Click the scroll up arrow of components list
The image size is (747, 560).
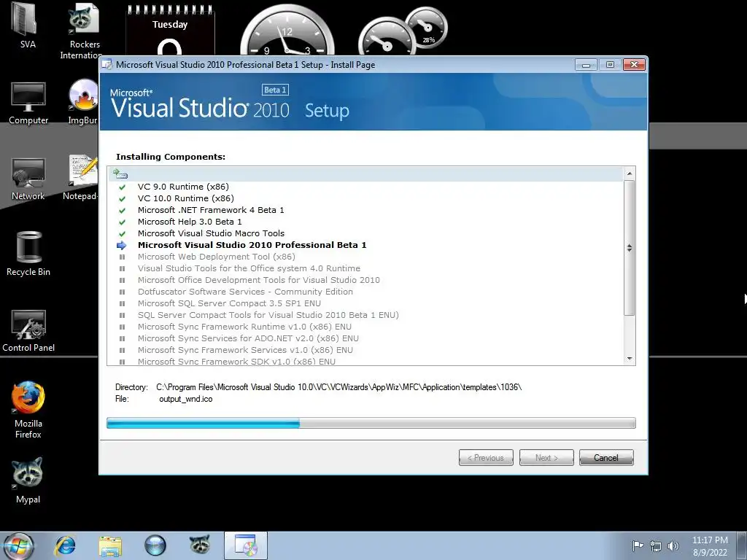(630, 174)
